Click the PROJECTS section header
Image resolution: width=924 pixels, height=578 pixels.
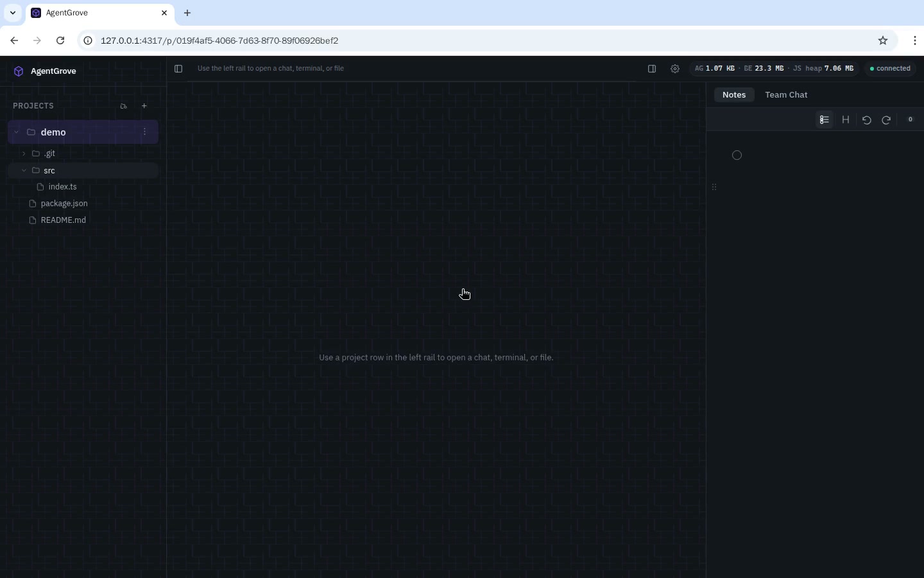click(33, 106)
